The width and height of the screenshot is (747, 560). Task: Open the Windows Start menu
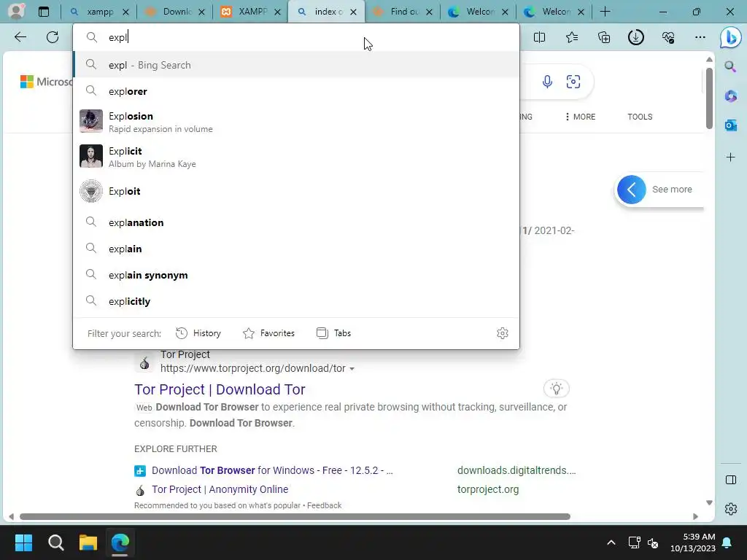pos(23,542)
